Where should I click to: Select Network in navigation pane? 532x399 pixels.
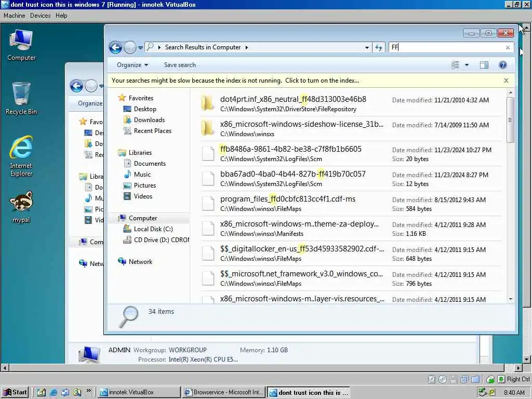(x=140, y=262)
